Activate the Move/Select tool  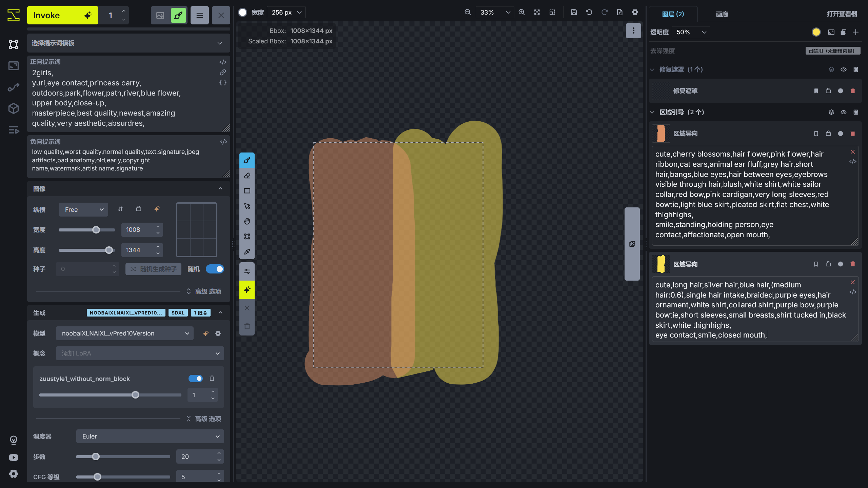tap(247, 206)
